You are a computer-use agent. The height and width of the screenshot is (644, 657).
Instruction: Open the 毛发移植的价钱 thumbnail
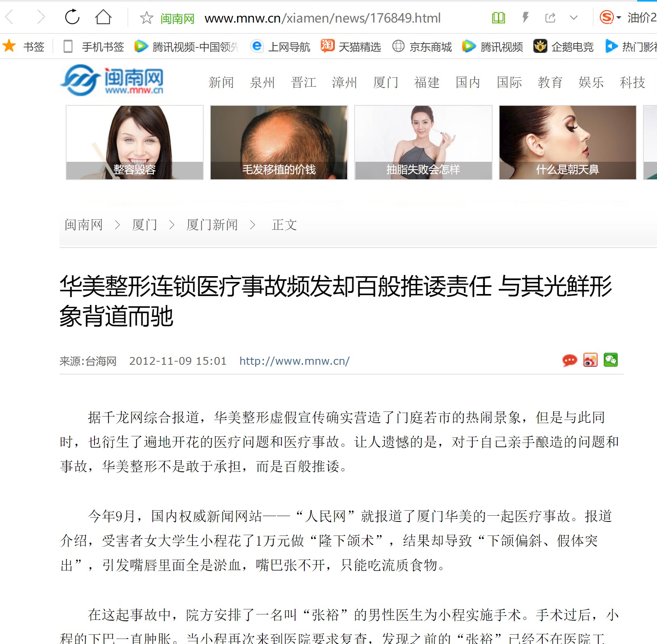(279, 142)
